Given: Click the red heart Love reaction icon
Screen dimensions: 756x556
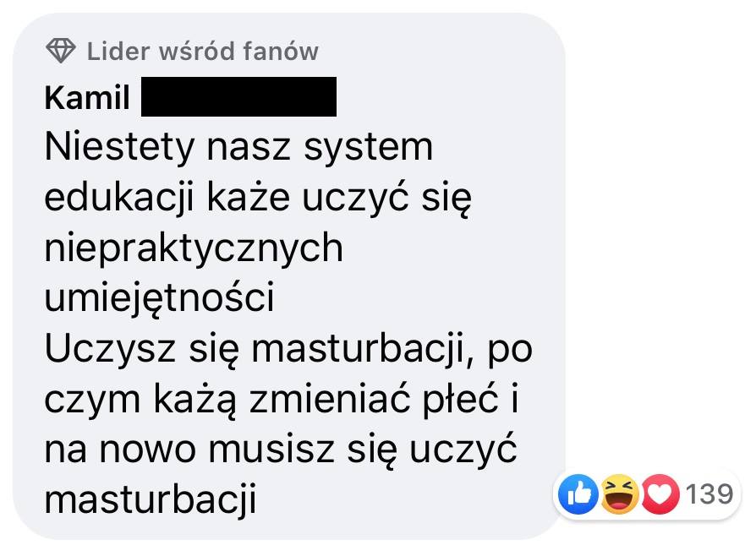Looking at the screenshot, I should [660, 493].
